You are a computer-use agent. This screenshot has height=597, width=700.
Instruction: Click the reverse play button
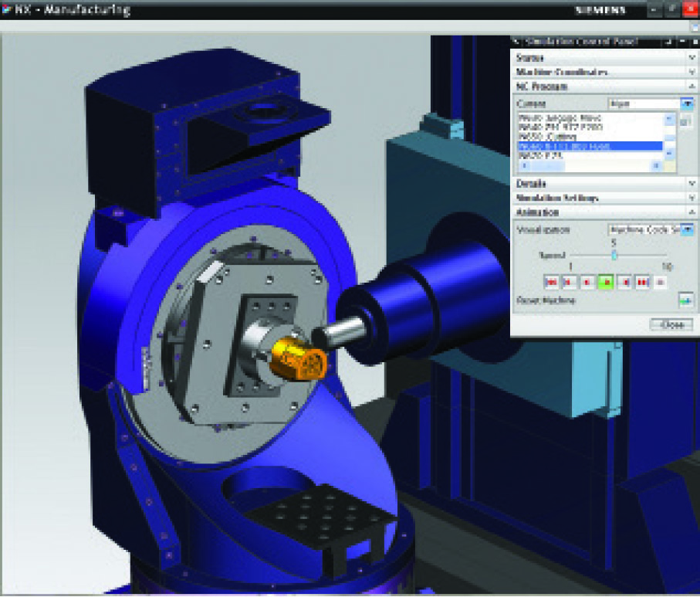tap(587, 283)
